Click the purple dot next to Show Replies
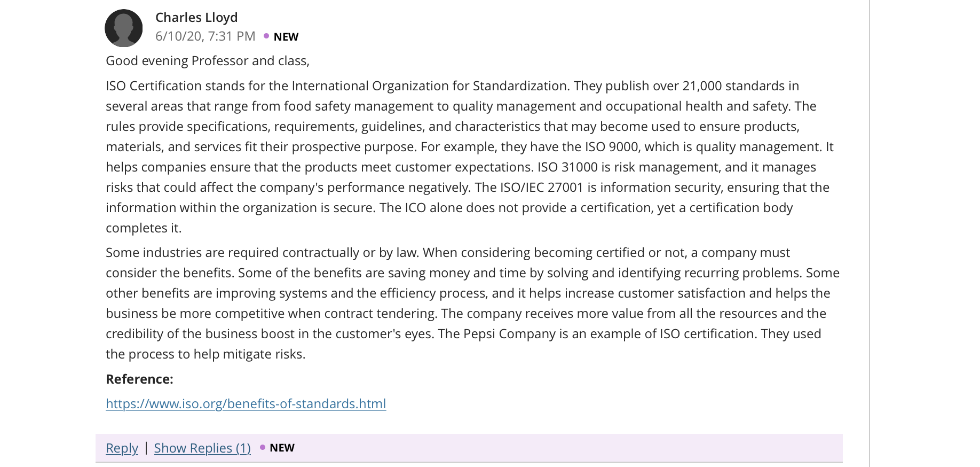980x467 pixels. [263, 447]
